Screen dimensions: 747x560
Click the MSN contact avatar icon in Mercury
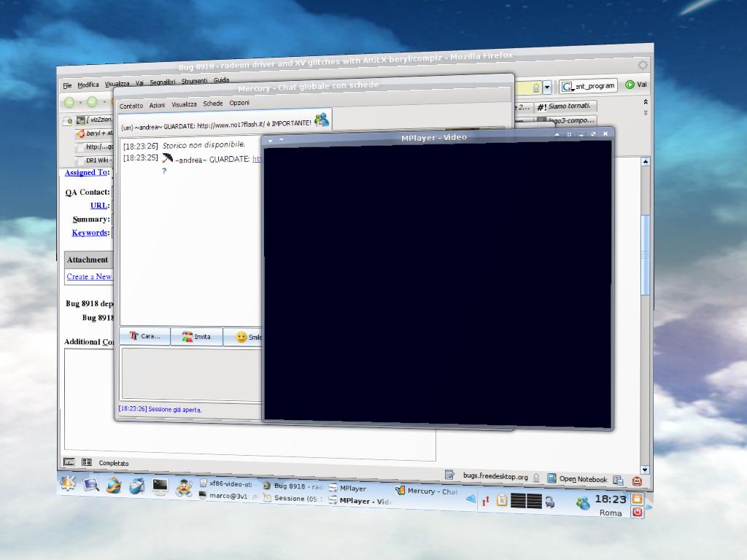(321, 119)
